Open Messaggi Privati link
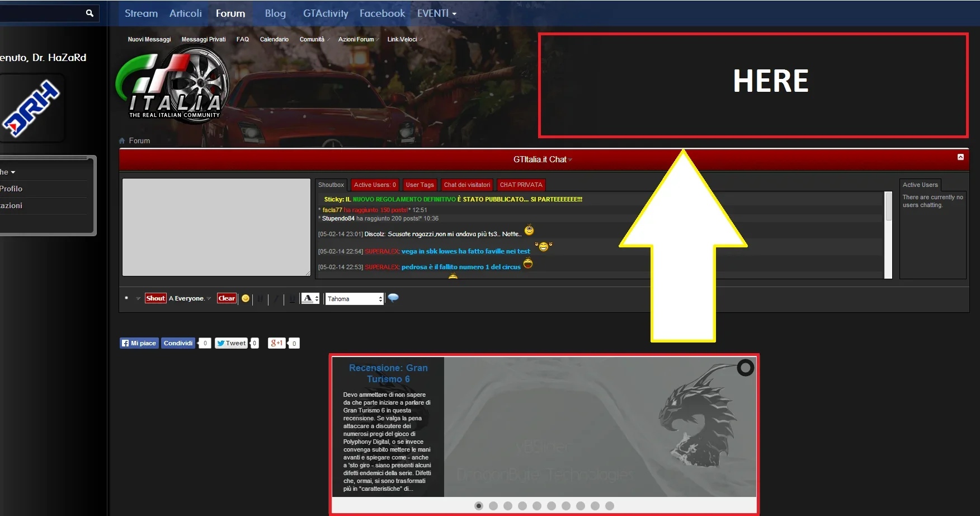This screenshot has width=980, height=516. coord(204,39)
